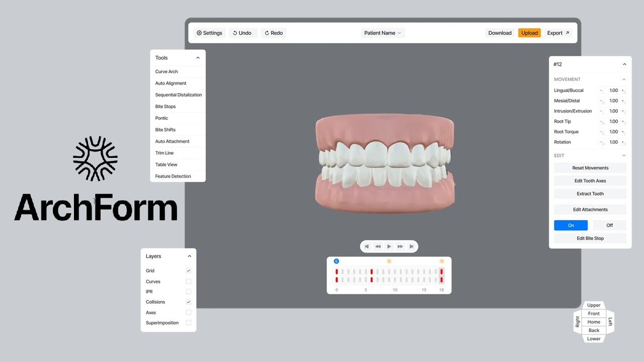The height and width of the screenshot is (362, 644).
Task: Click the fast-forward playback button
Action: [x=400, y=246]
